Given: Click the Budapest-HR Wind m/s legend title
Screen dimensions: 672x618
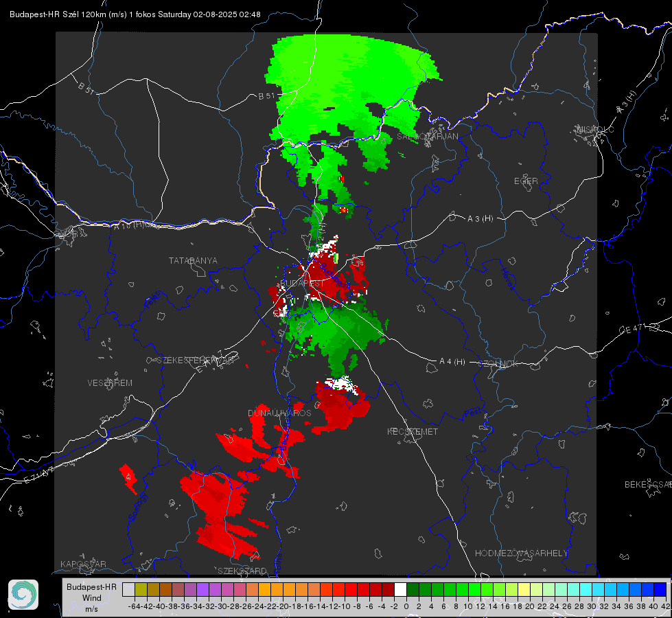Looking at the screenshot, I should click(92, 597).
